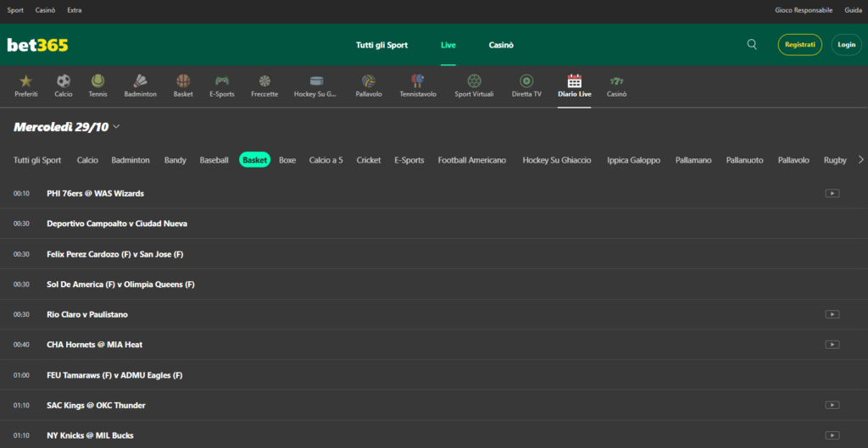Select the E-Sports gamepad icon
The width and height of the screenshot is (868, 448).
click(221, 81)
